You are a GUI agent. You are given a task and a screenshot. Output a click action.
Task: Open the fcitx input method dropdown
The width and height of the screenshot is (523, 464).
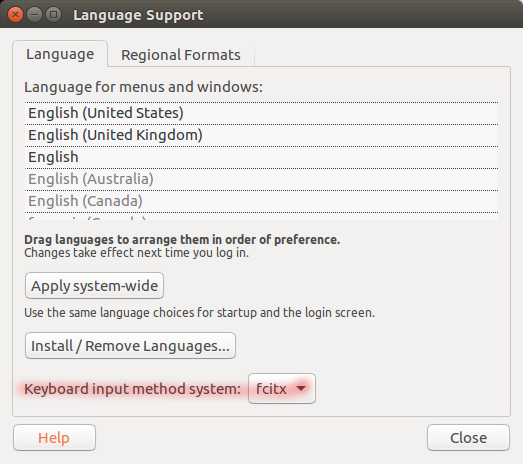point(282,389)
